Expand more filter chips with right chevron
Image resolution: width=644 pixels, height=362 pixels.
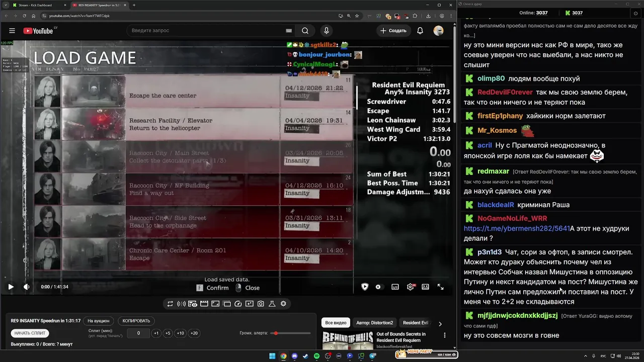(440, 323)
